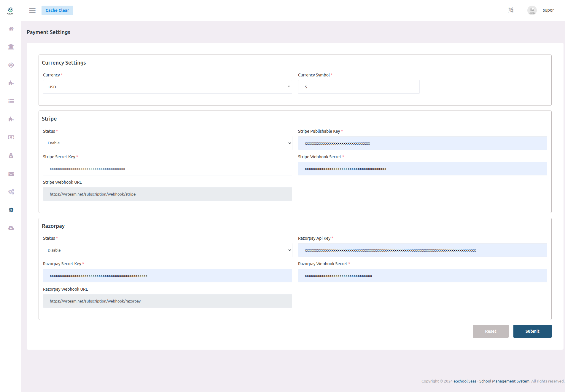Click the multiple gears sidebar icon

click(x=11, y=192)
